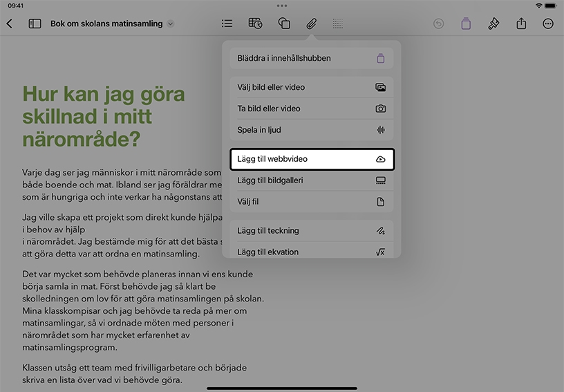Open the table and chart icon

coord(255,24)
